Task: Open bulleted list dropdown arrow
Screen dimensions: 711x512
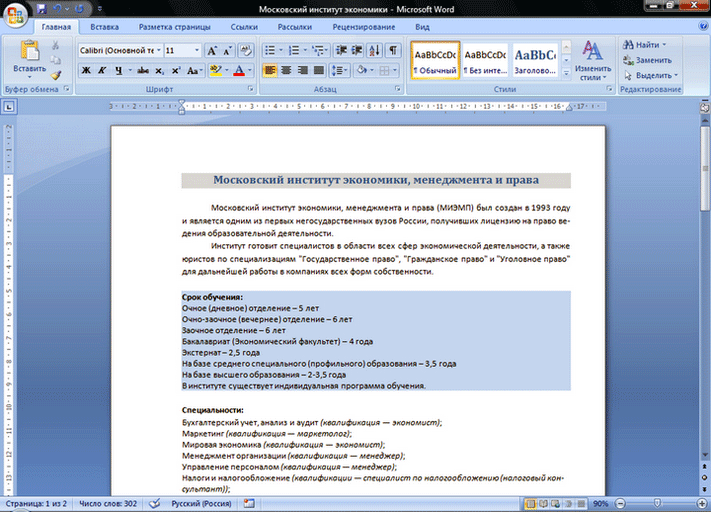Action: click(x=281, y=50)
